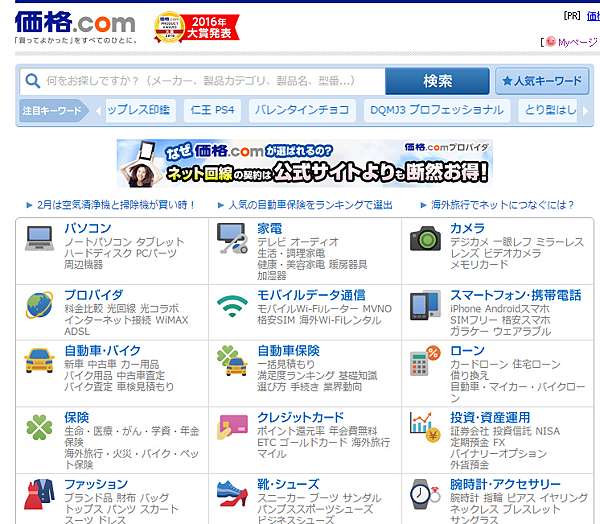Click the magnifying glass icon in search box
This screenshot has height=524, width=600.
pos(32,81)
